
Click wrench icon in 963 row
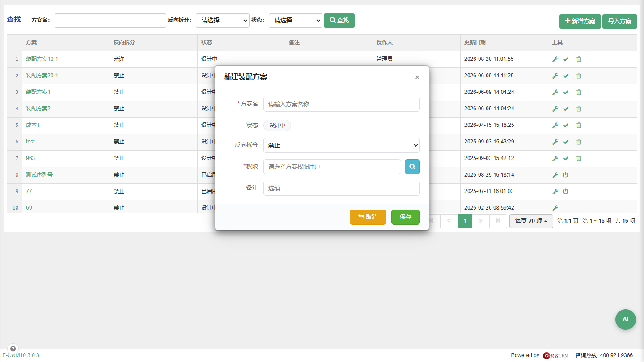click(555, 158)
